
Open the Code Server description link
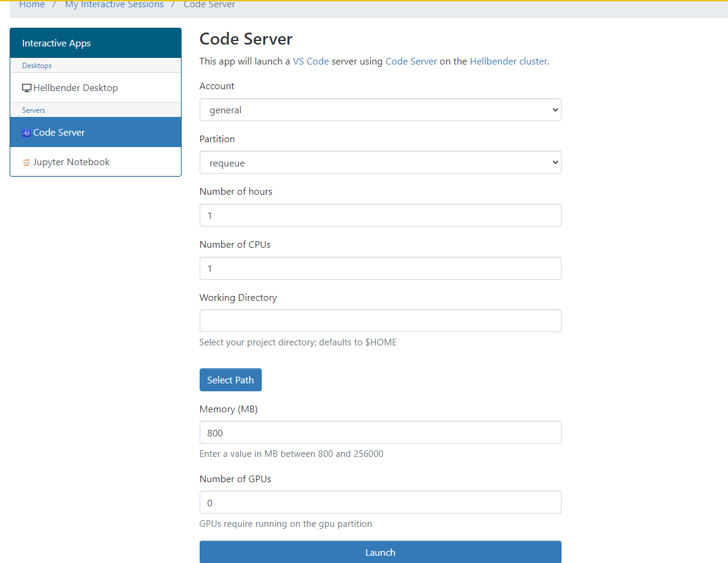click(411, 61)
